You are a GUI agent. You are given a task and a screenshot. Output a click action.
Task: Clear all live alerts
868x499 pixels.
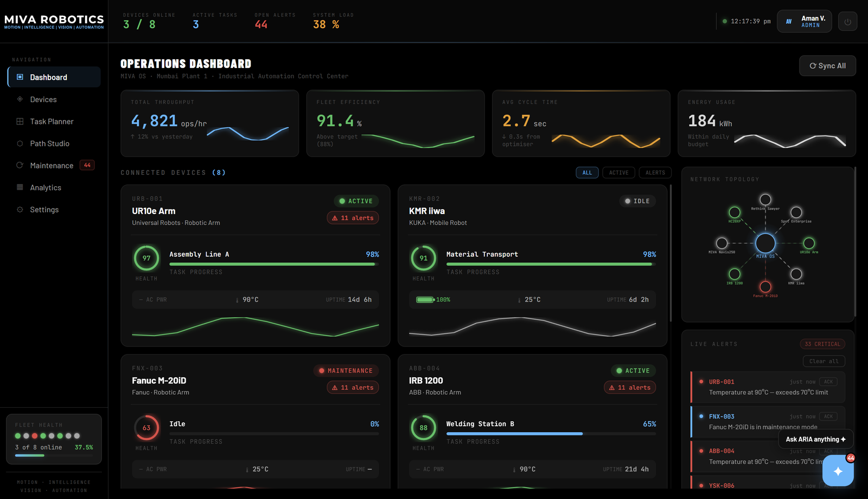[824, 361]
